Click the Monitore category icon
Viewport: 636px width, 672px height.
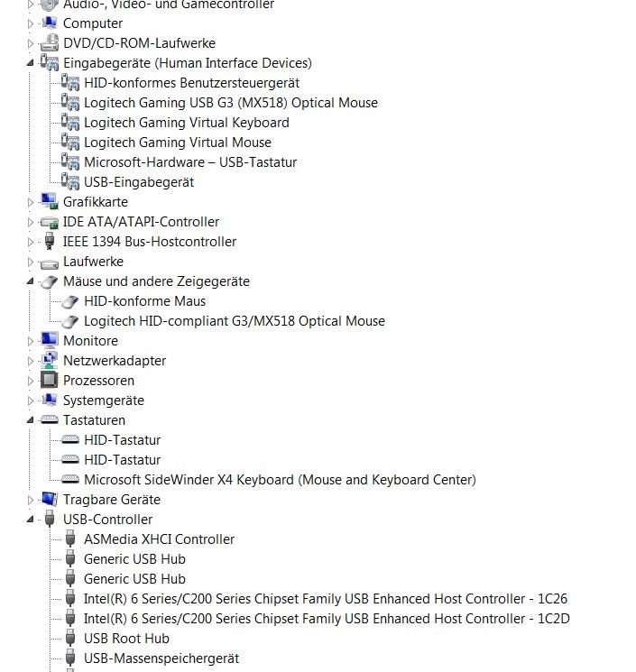tap(50, 341)
